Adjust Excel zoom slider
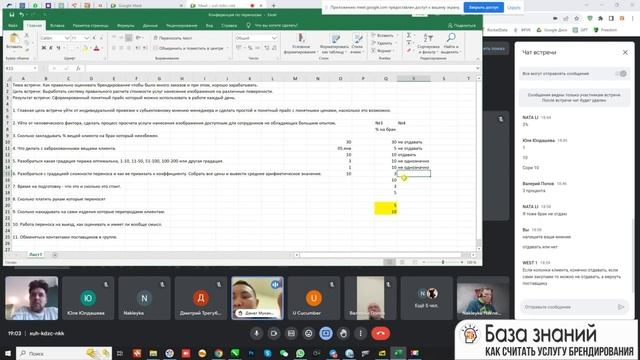 click(443, 262)
